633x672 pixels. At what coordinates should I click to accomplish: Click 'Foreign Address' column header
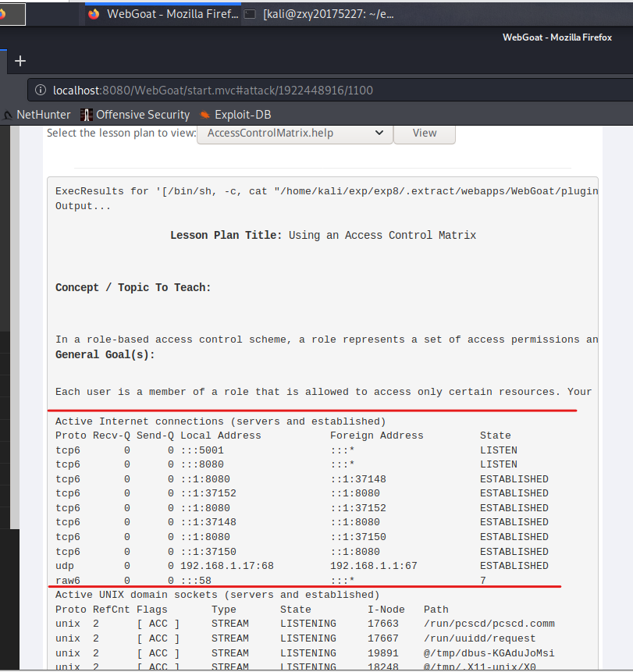tap(376, 436)
